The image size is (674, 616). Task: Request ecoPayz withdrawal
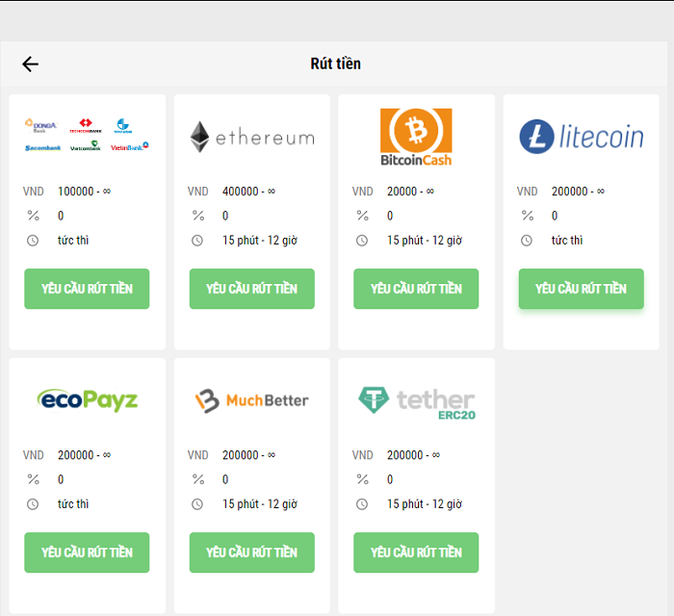tap(87, 552)
